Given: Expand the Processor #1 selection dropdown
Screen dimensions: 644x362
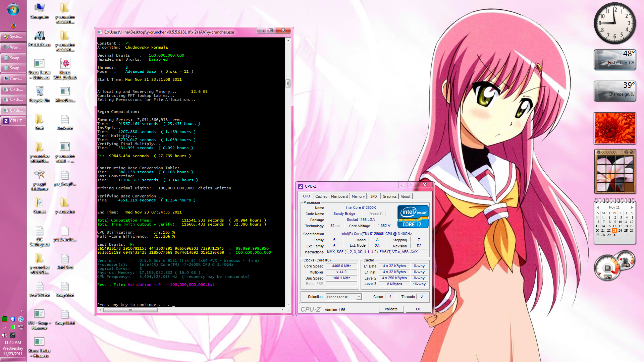Looking at the screenshot, I should (359, 297).
